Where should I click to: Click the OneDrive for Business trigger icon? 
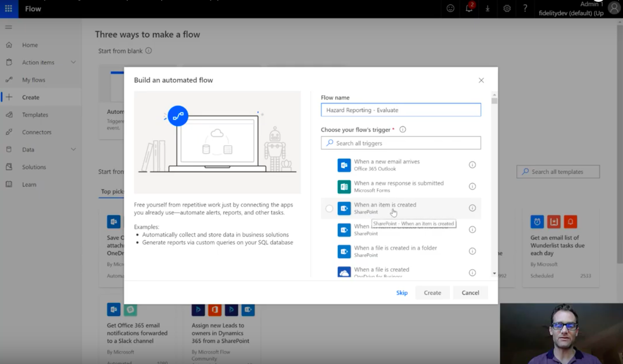click(344, 272)
